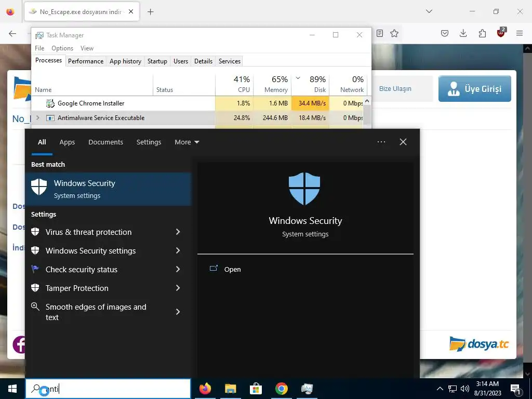Click Virus & threat protection shield icon

pyautogui.click(x=35, y=232)
